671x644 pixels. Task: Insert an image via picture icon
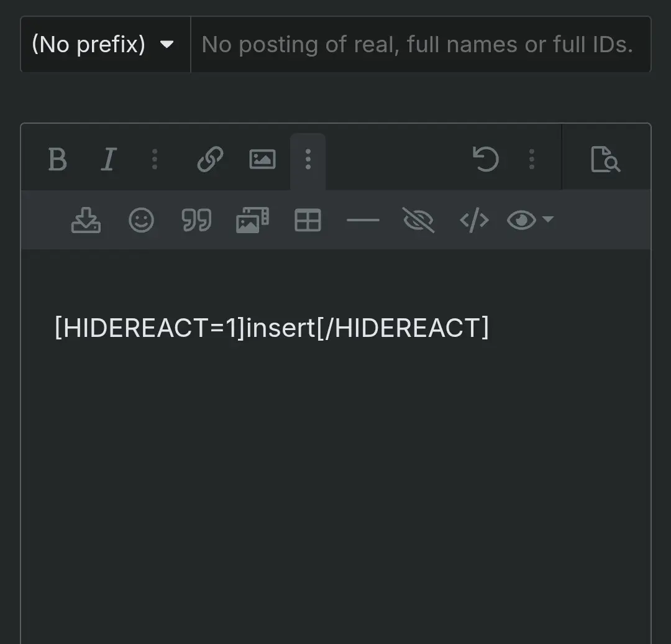pyautogui.click(x=262, y=159)
